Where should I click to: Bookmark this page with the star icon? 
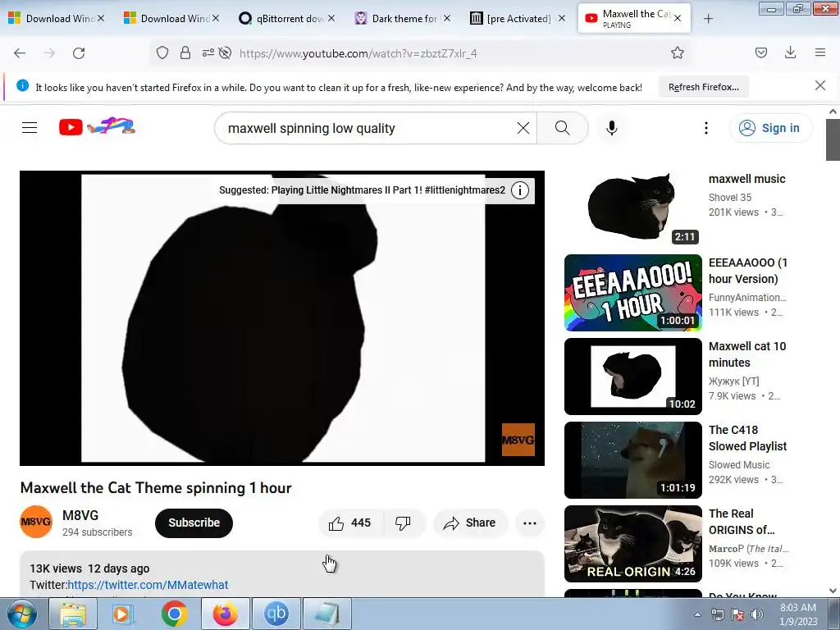677,52
